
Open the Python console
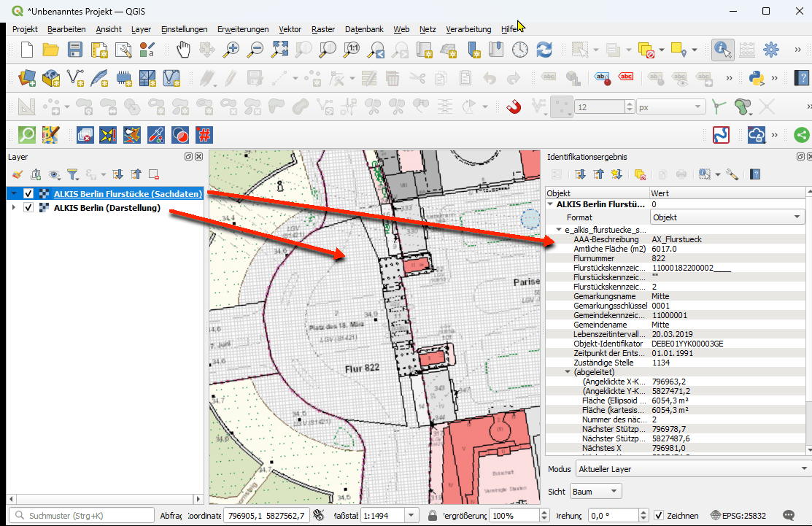tap(757, 77)
